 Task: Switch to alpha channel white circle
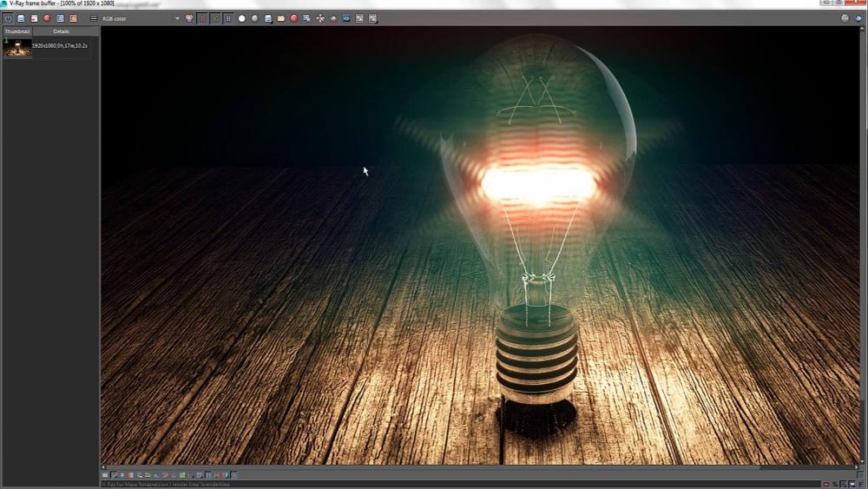[x=242, y=18]
